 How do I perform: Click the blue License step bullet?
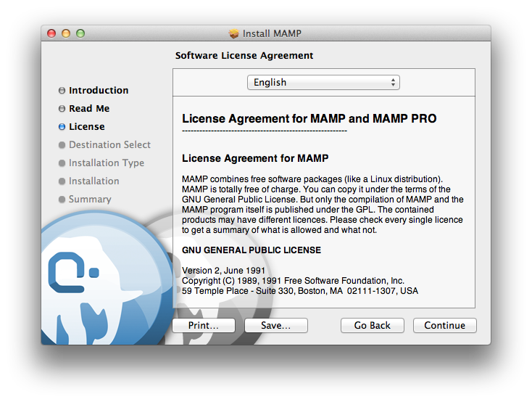point(62,127)
